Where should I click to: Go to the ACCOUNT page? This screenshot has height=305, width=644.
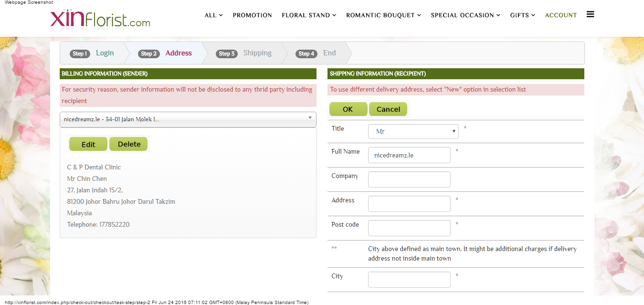pos(561,15)
